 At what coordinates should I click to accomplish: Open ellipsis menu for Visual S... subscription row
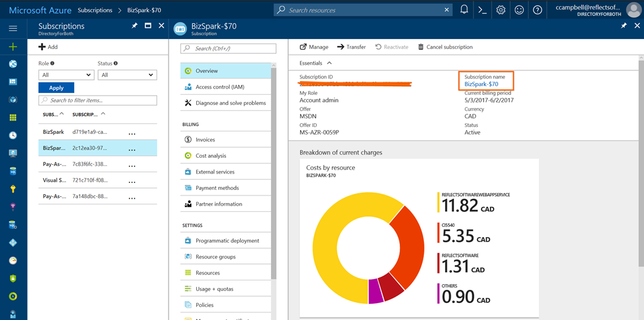tap(131, 180)
